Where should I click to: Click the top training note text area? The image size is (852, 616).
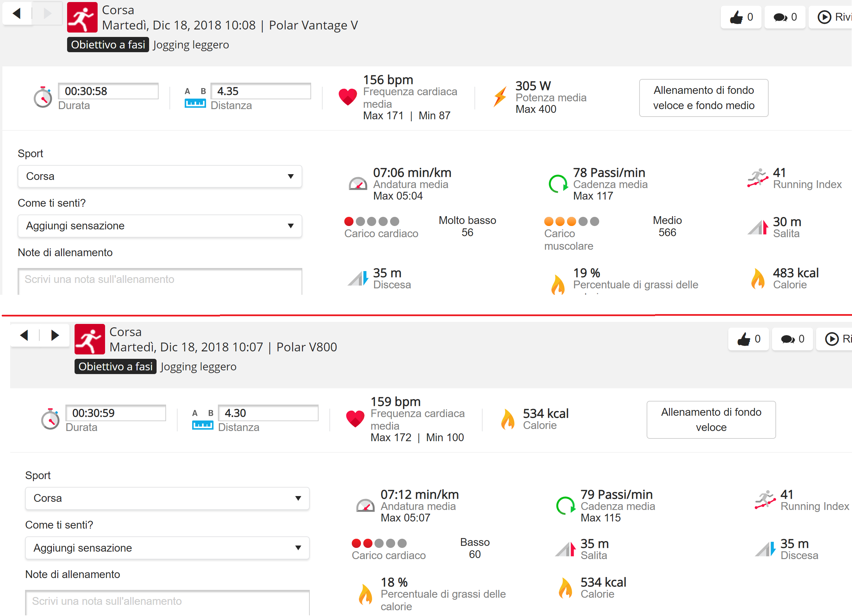[x=160, y=281]
